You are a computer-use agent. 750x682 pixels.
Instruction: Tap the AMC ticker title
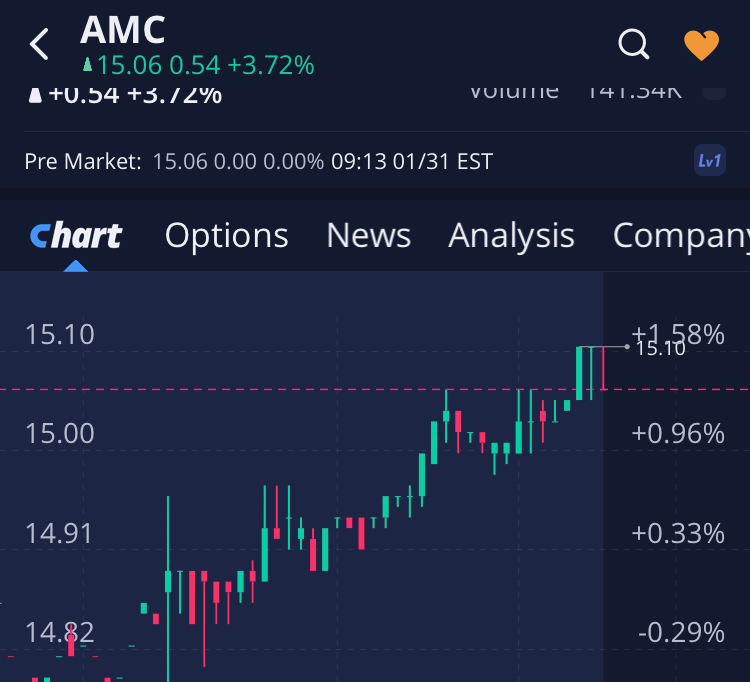[123, 30]
